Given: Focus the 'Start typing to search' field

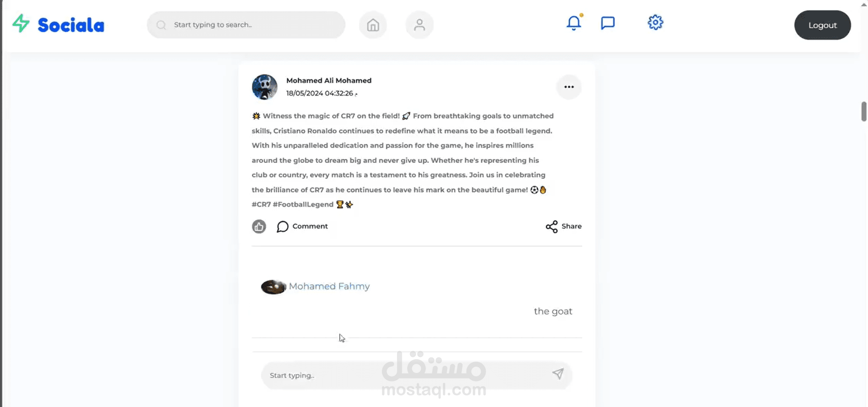Looking at the screenshot, I should coord(246,25).
